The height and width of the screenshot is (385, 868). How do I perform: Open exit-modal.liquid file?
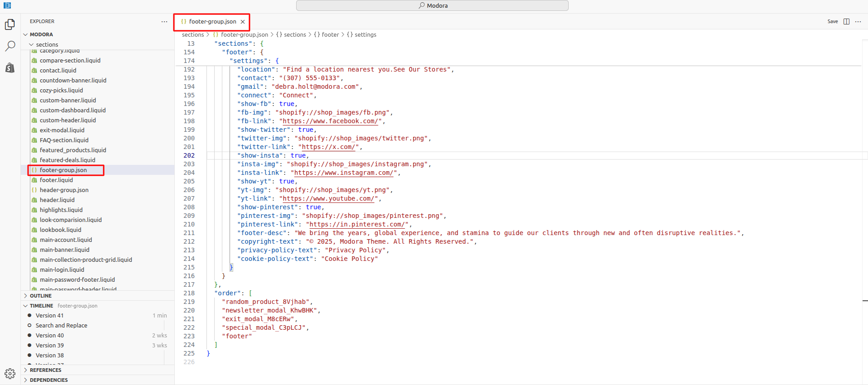pyautogui.click(x=62, y=130)
